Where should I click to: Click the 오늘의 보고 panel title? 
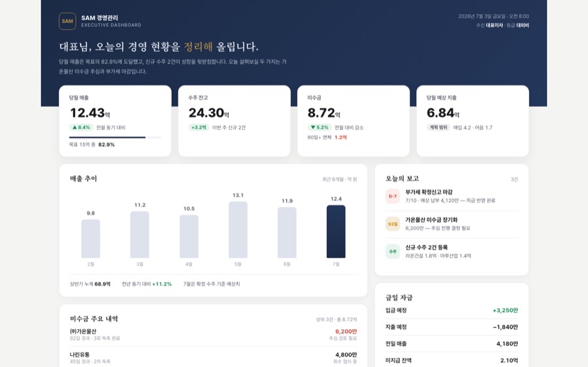[402, 179]
